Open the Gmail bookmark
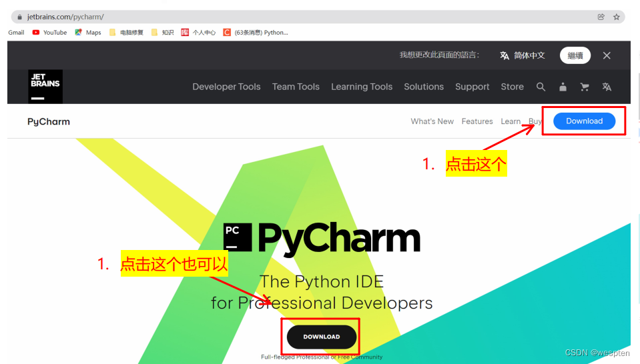Screen dimensions: 640x364 coord(16,33)
